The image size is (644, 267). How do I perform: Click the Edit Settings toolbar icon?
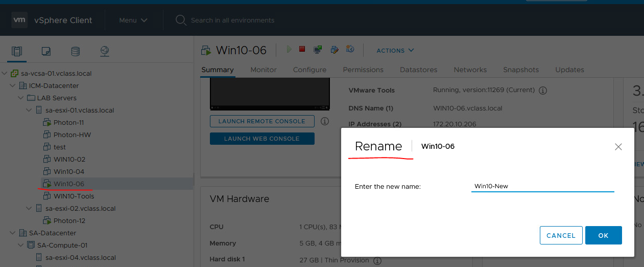[x=335, y=50]
